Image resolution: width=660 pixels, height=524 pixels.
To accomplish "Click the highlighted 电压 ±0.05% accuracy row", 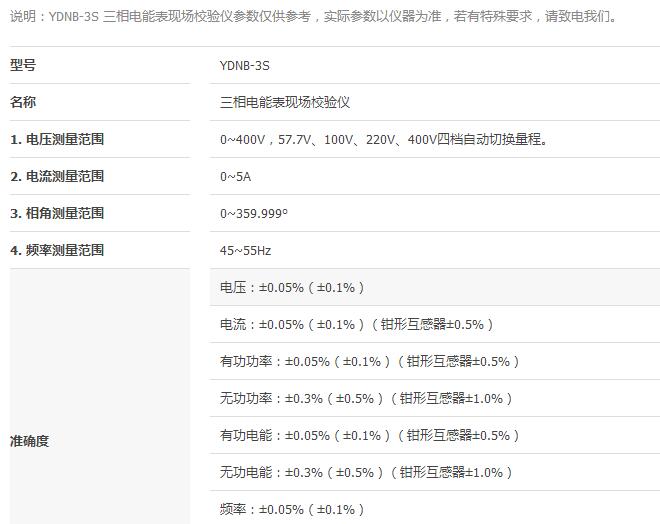I will click(x=292, y=287).
